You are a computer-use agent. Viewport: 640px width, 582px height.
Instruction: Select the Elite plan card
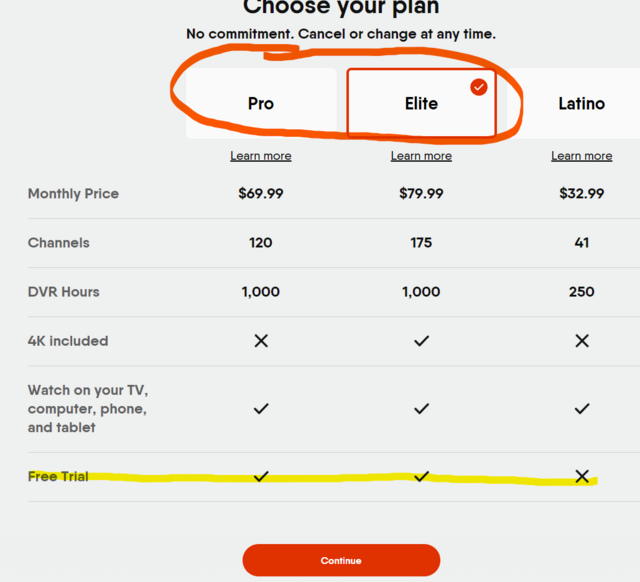point(421,103)
